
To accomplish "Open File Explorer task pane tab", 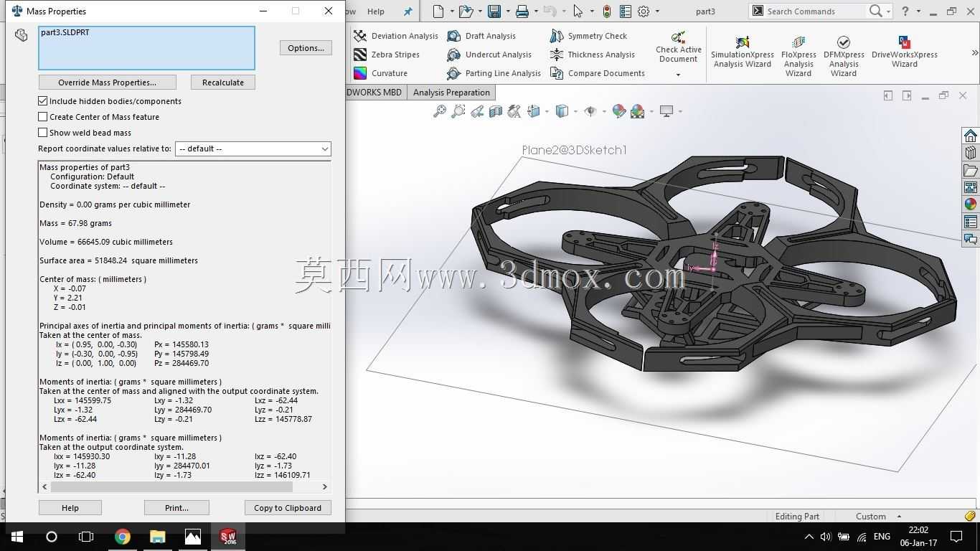I will pos(971,171).
